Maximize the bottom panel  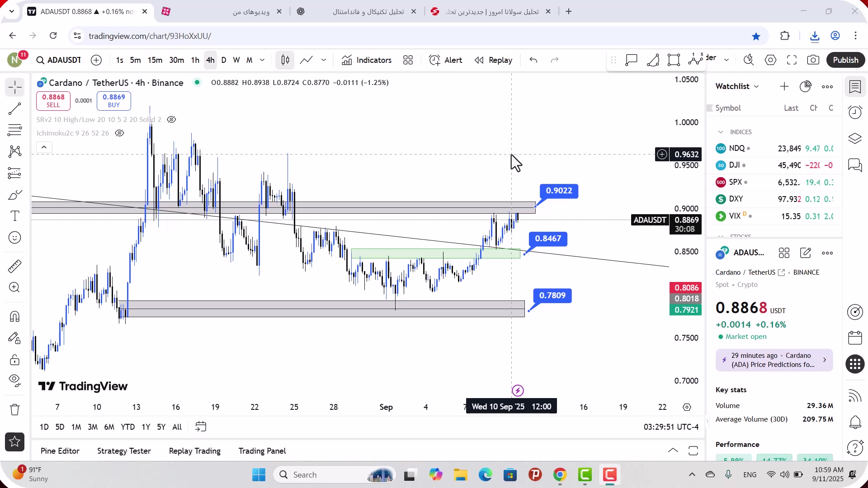[x=693, y=450]
